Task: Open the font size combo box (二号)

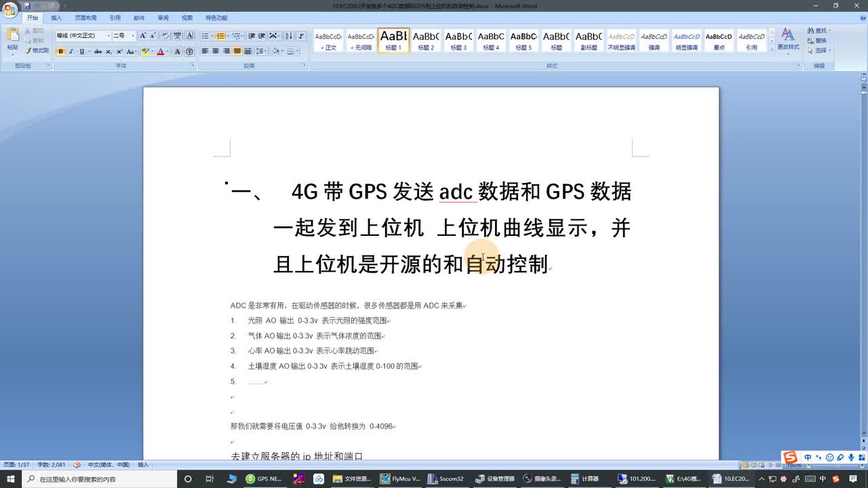Action: click(123, 35)
